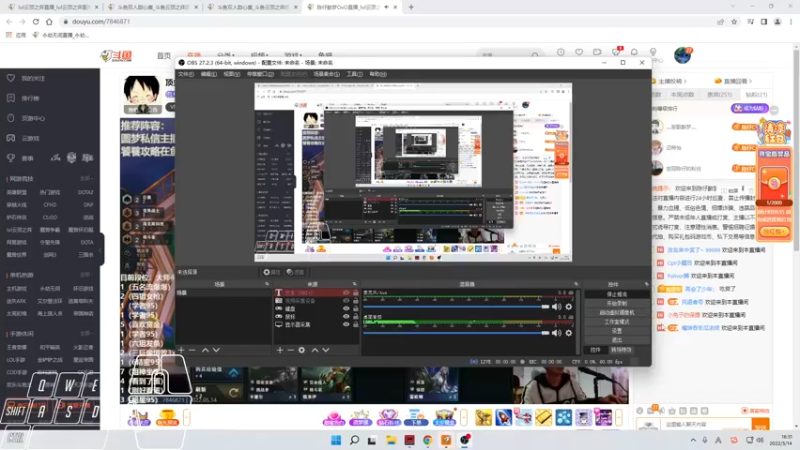This screenshot has height=450, width=800.
Task: Click Douyu search box in site header
Action: click(509, 55)
